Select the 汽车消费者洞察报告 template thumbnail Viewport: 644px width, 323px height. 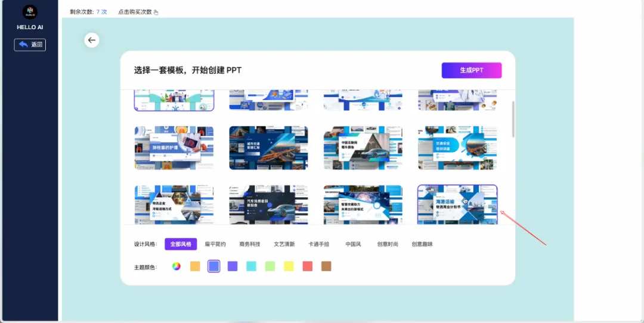[268, 204]
